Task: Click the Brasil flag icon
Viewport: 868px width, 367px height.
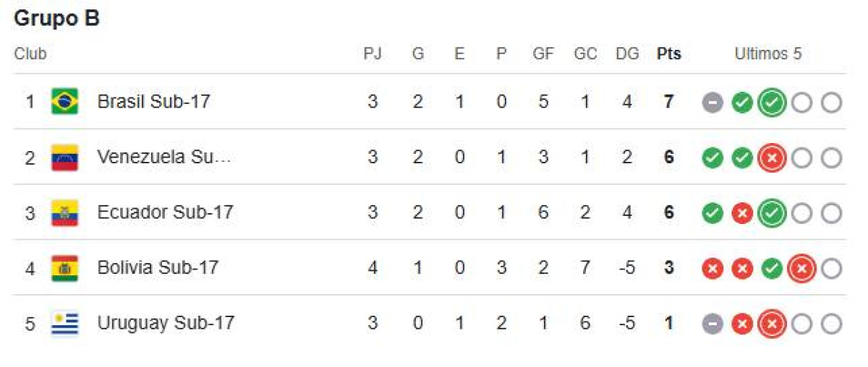Action: (x=64, y=102)
